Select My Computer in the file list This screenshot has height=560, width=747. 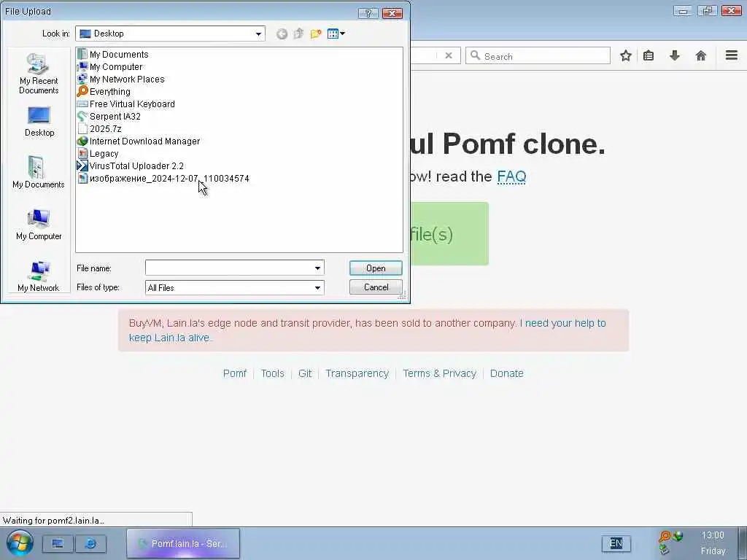coord(109,66)
